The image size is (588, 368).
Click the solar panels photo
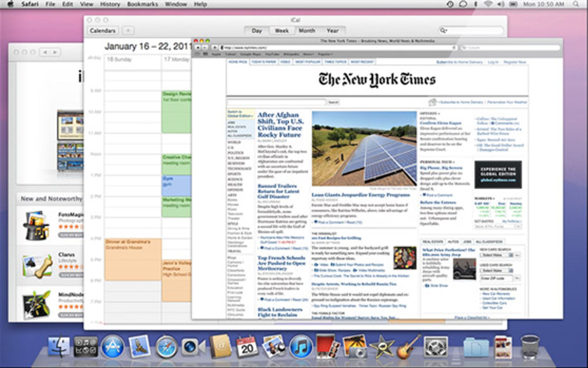coord(364,149)
